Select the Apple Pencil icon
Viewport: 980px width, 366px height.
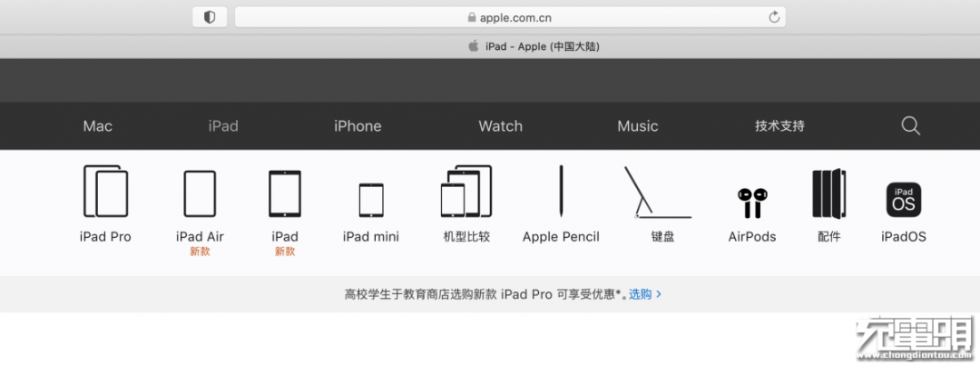[561, 192]
